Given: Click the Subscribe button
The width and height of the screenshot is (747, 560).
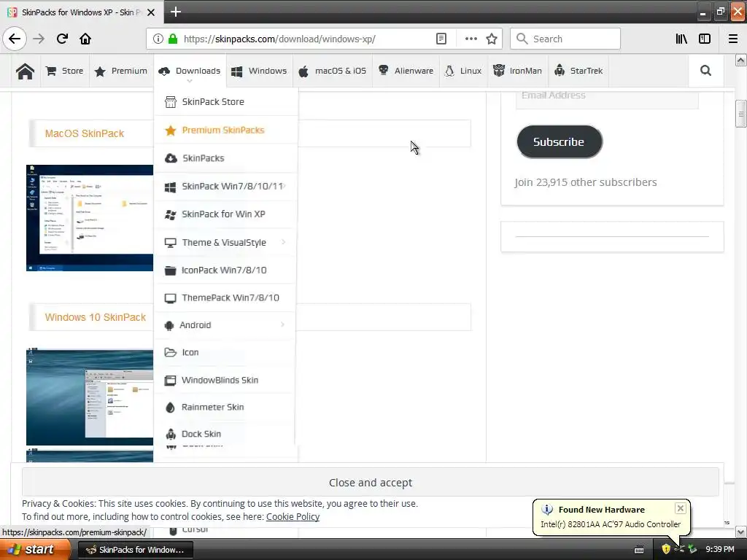Looking at the screenshot, I should click(x=560, y=142).
